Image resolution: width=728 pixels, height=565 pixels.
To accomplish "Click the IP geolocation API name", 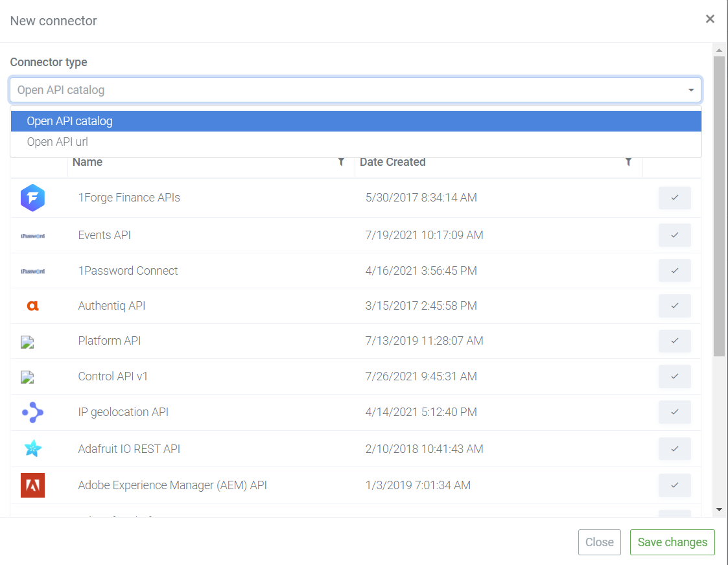I will (123, 412).
